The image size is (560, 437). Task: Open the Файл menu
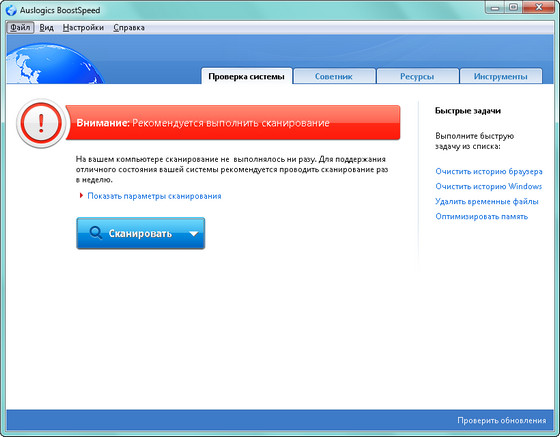coord(20,27)
